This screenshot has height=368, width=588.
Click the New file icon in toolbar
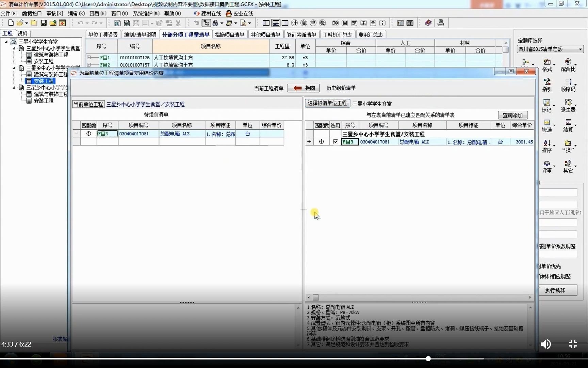[11, 23]
